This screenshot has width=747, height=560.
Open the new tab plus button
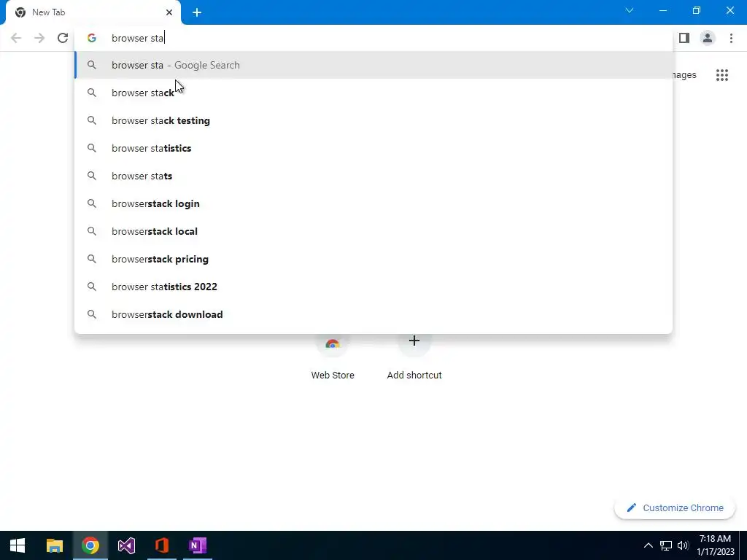coord(197,12)
